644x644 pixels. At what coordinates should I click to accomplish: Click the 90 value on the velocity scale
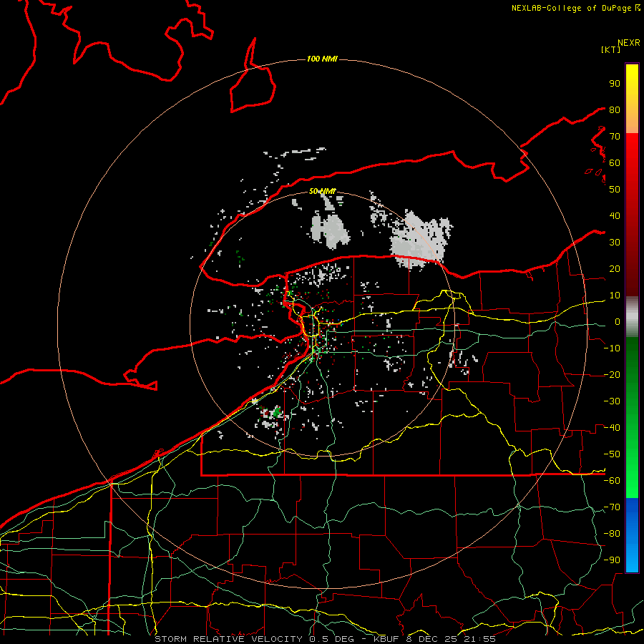click(615, 84)
